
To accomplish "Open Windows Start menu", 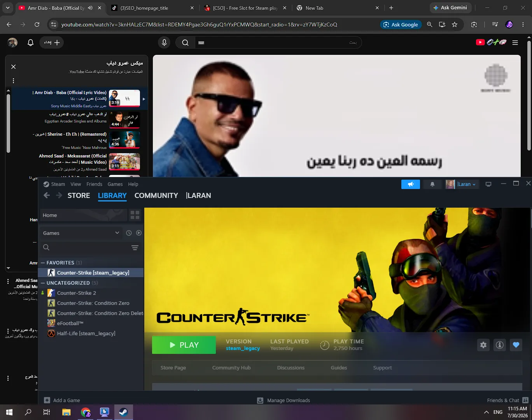I will coord(9,412).
